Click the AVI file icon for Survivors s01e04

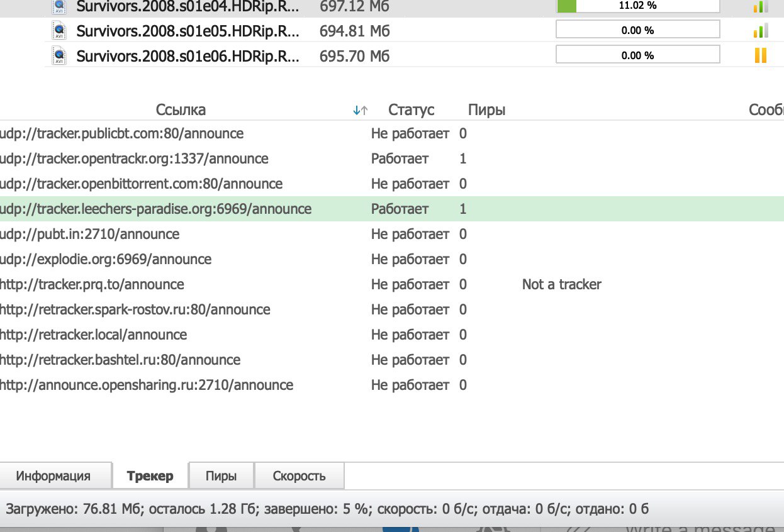pos(59,7)
